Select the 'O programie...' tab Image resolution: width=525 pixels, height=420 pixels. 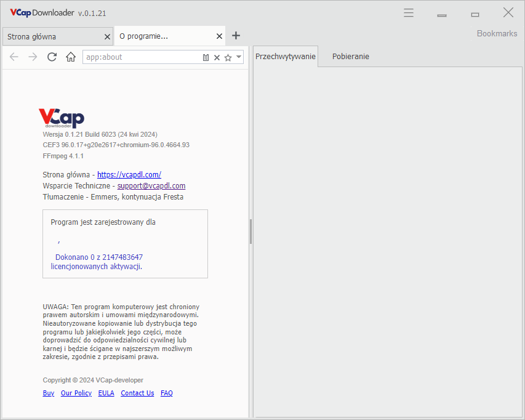(x=169, y=36)
